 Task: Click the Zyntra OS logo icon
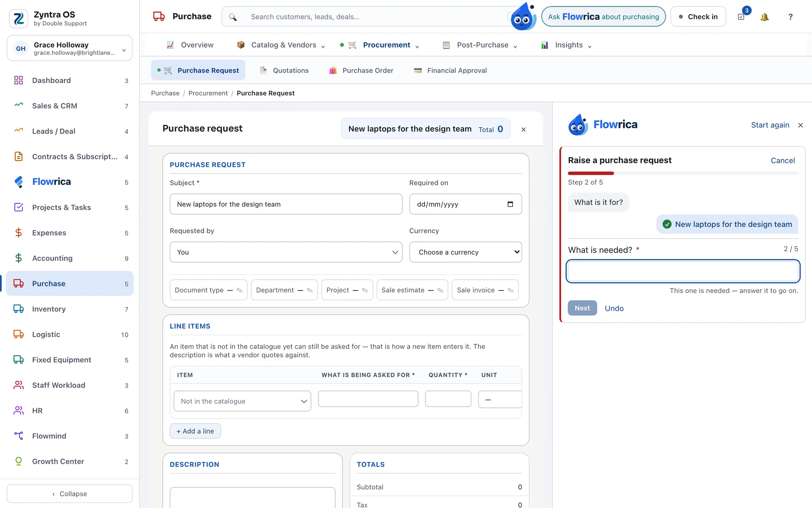19,19
